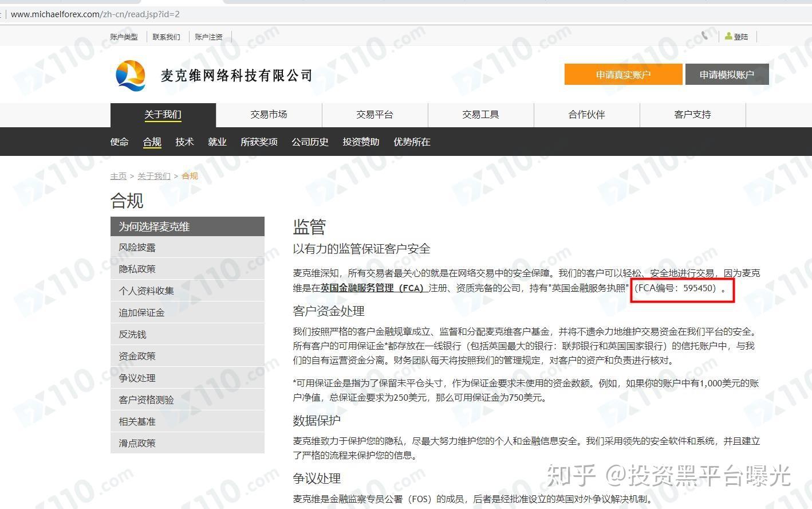Click the 登陆 login link
This screenshot has height=509, width=812.
tap(736, 37)
